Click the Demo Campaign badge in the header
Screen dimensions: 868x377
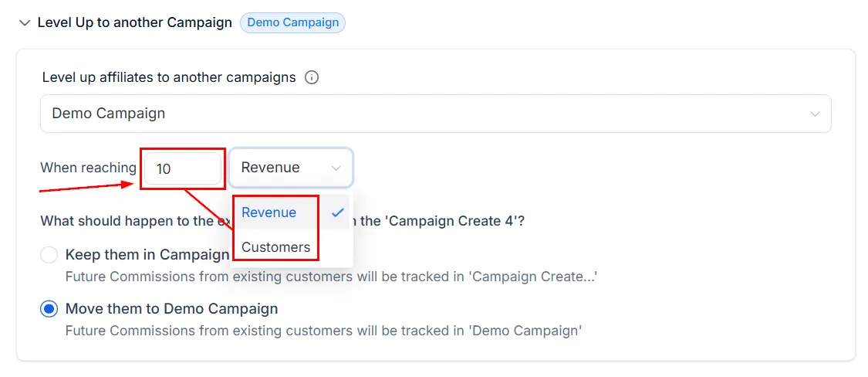click(x=293, y=23)
